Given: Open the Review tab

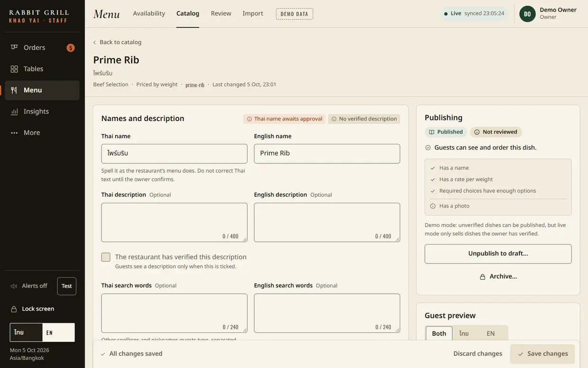Looking at the screenshot, I should [221, 14].
